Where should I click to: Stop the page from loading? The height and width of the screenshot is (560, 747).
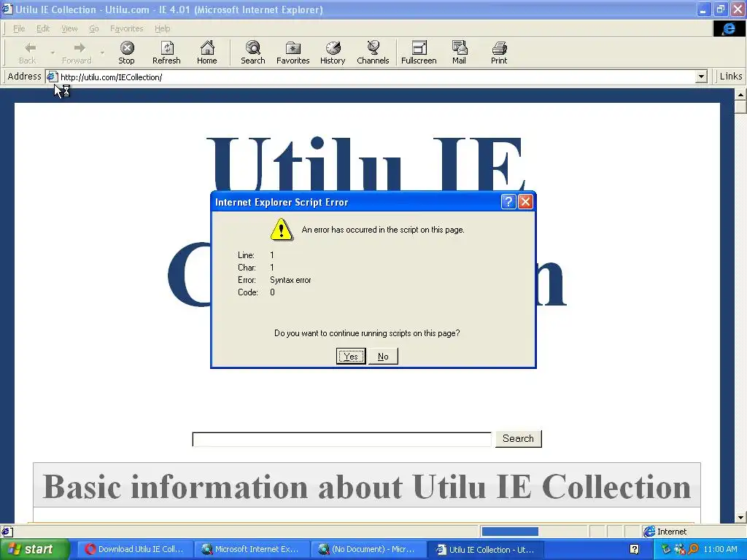[126, 52]
